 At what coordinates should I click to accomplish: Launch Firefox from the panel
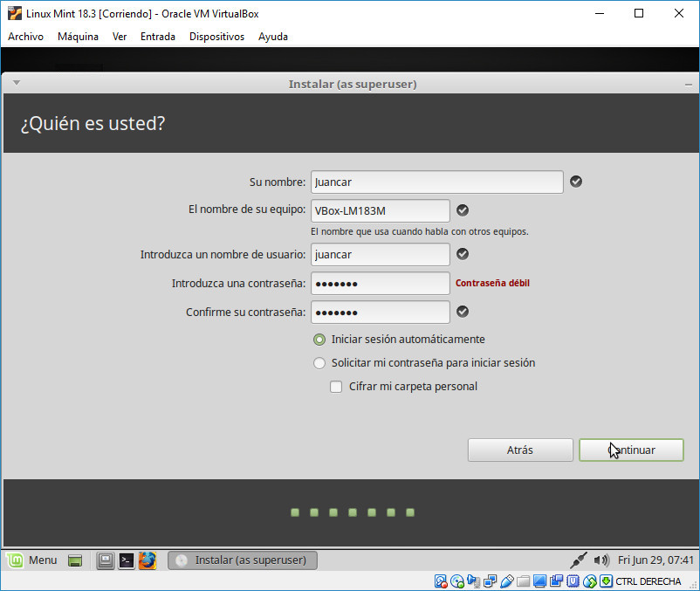click(x=148, y=560)
